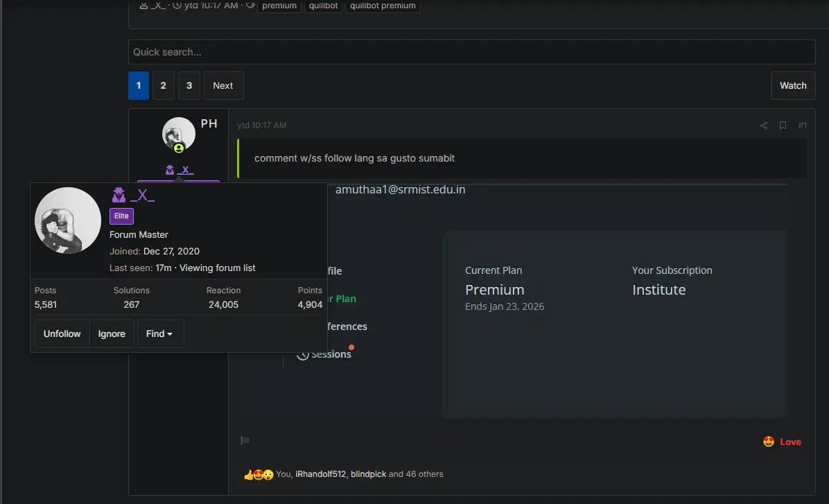Click the 'Forum Master' title text

139,234
